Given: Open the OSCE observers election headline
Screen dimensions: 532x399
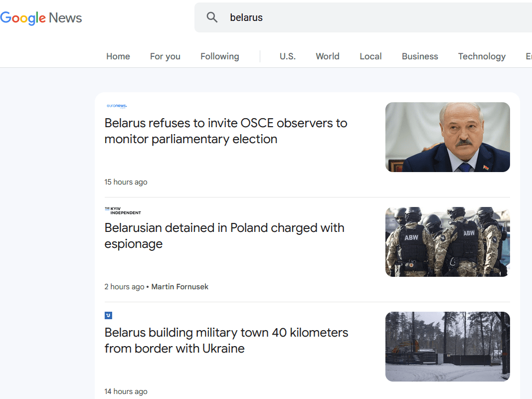Looking at the screenshot, I should point(226,131).
